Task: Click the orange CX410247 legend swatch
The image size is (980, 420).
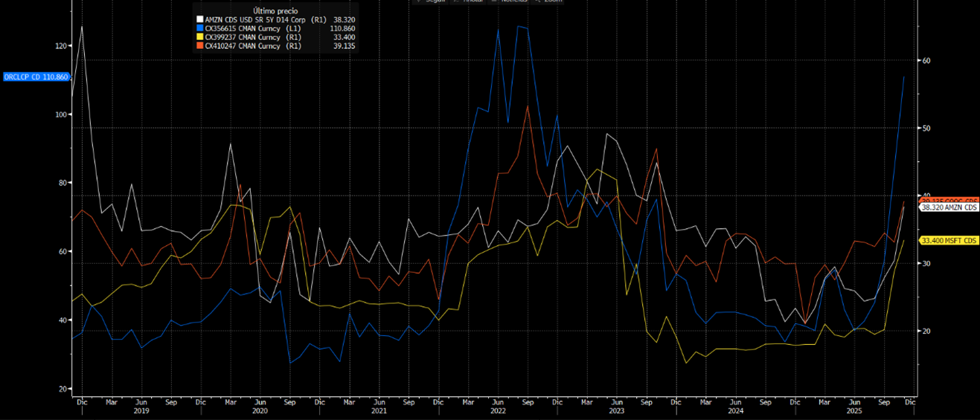Action: (x=199, y=46)
